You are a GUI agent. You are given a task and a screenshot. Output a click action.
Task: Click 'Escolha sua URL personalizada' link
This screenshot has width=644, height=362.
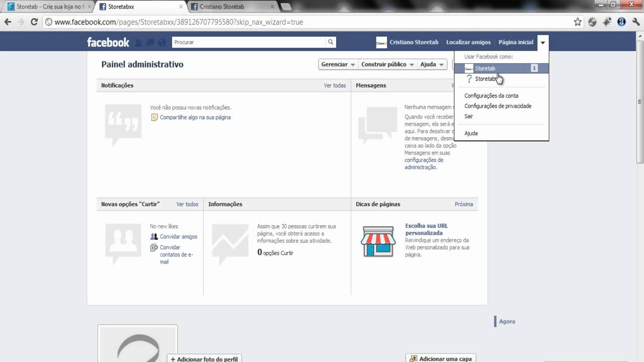click(x=427, y=229)
